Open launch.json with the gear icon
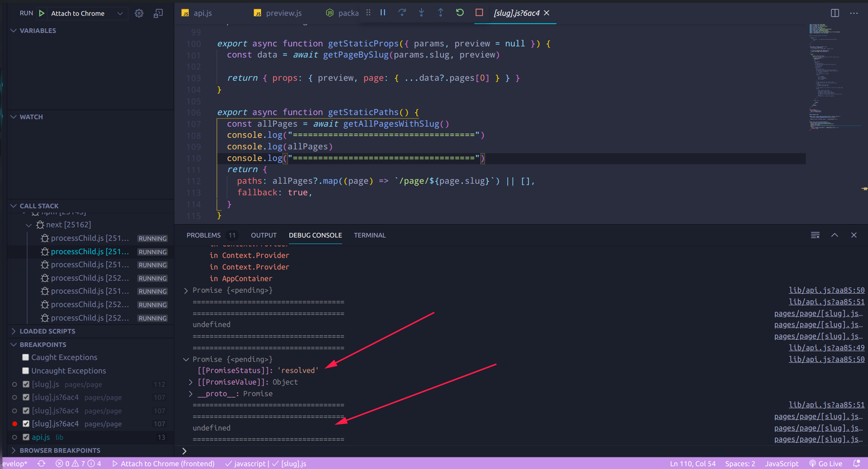Viewport: 868px width, 469px height. (139, 13)
